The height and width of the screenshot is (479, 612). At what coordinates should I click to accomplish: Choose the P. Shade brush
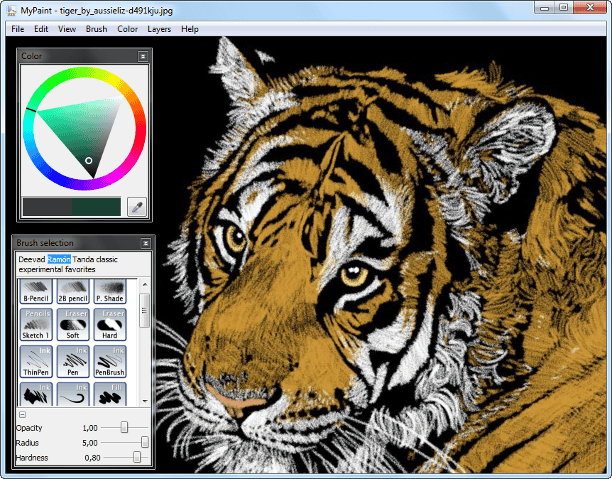pos(110,291)
